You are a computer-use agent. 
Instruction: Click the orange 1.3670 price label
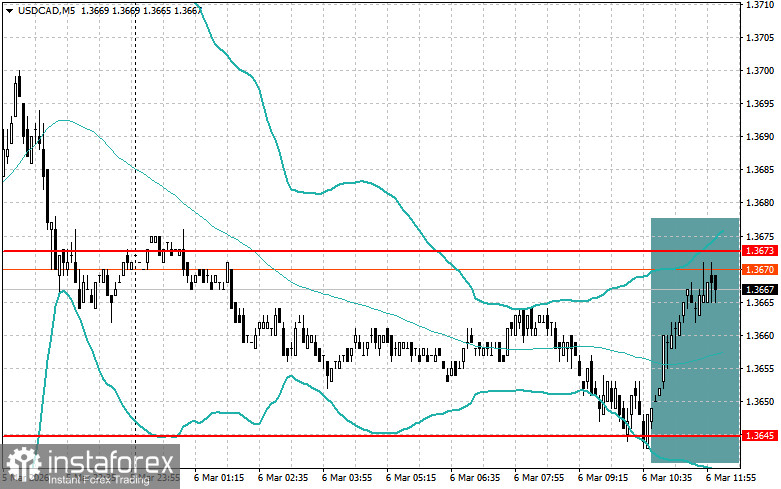(x=760, y=269)
